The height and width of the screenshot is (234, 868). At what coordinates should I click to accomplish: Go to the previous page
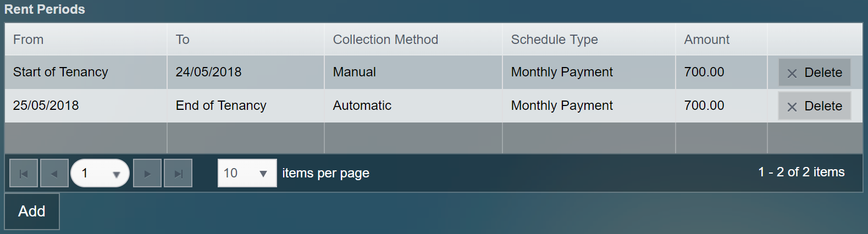pyautogui.click(x=54, y=174)
